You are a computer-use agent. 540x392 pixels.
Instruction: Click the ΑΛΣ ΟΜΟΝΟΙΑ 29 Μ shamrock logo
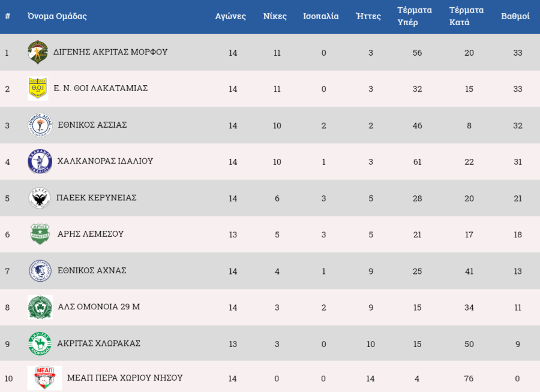(x=40, y=307)
